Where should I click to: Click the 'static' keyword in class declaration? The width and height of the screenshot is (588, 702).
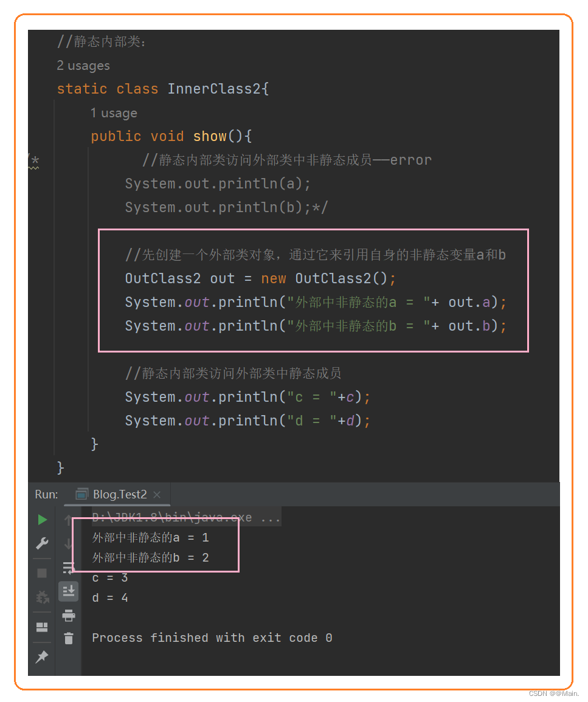point(82,89)
